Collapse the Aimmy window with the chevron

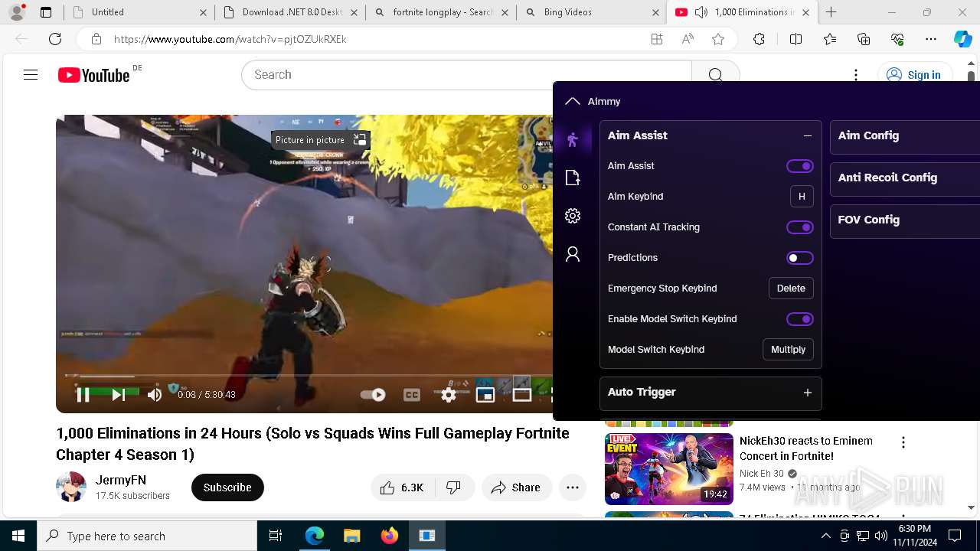(x=572, y=101)
